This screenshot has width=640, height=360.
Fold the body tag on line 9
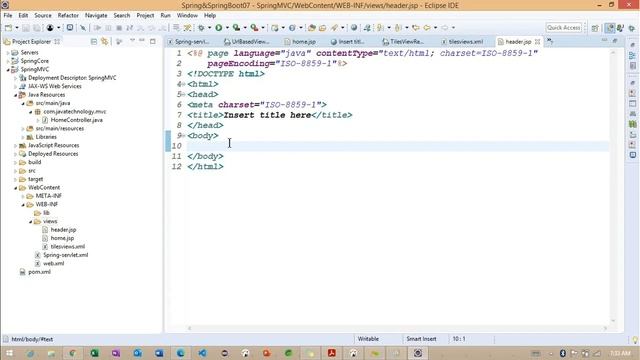pyautogui.click(x=183, y=136)
